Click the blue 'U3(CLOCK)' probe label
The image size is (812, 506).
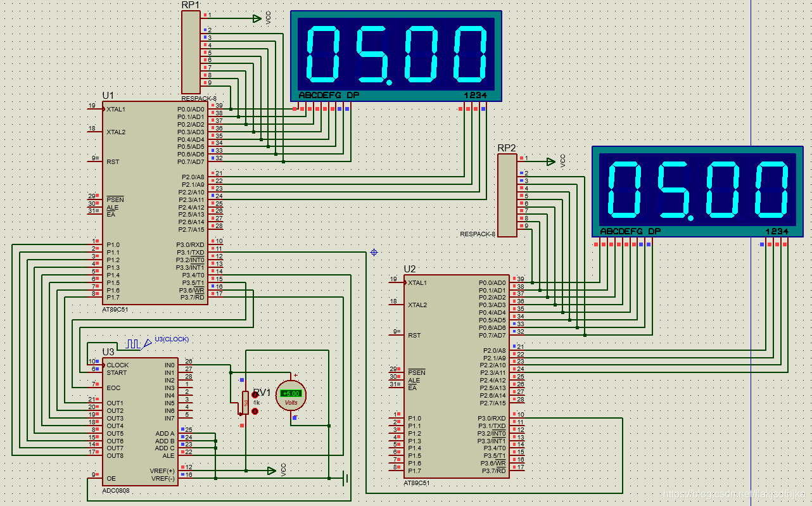point(172,339)
